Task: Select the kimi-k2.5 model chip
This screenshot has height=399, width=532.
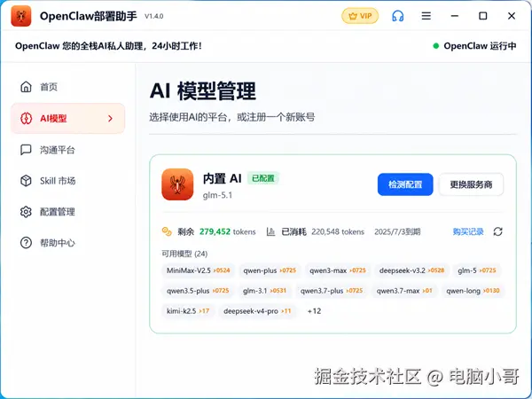Action: [188, 311]
